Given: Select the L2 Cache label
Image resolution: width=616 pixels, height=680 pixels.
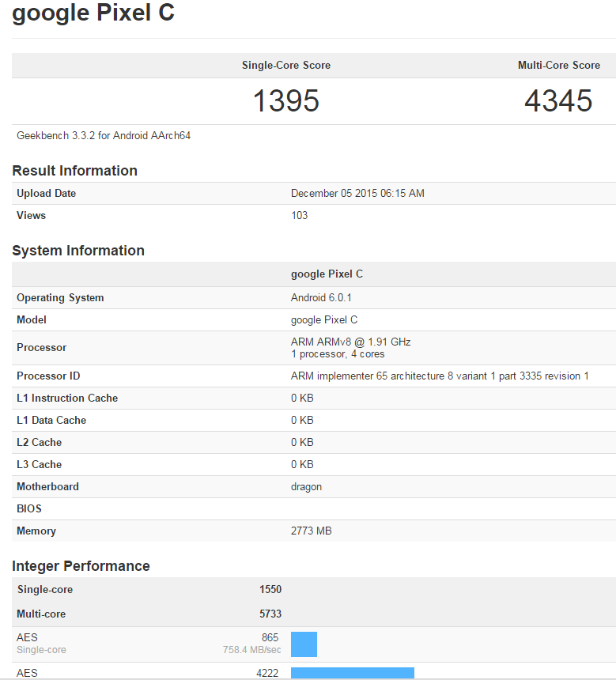Looking at the screenshot, I should coord(39,442).
